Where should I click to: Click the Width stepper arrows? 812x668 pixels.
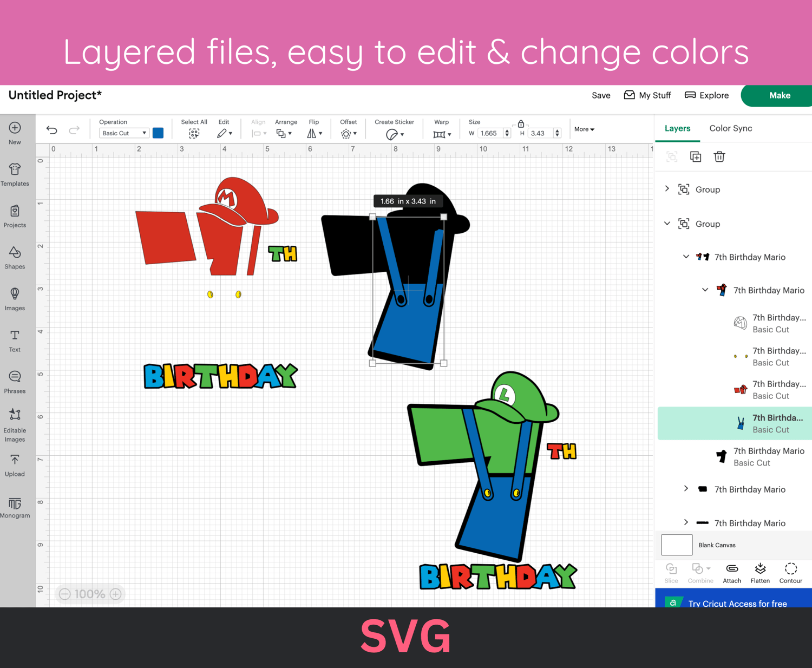(x=507, y=133)
